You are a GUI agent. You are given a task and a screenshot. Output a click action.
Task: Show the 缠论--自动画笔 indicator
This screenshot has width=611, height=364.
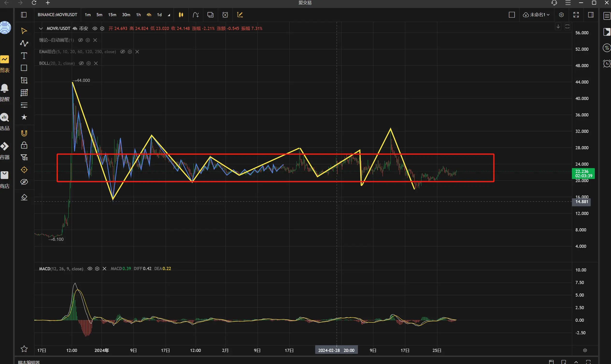[x=80, y=40]
